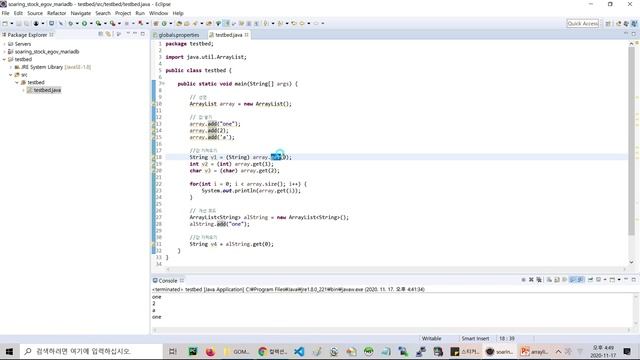This screenshot has width=640, height=360.
Task: Open dropdown arrow next to Run icon
Action: point(91,24)
